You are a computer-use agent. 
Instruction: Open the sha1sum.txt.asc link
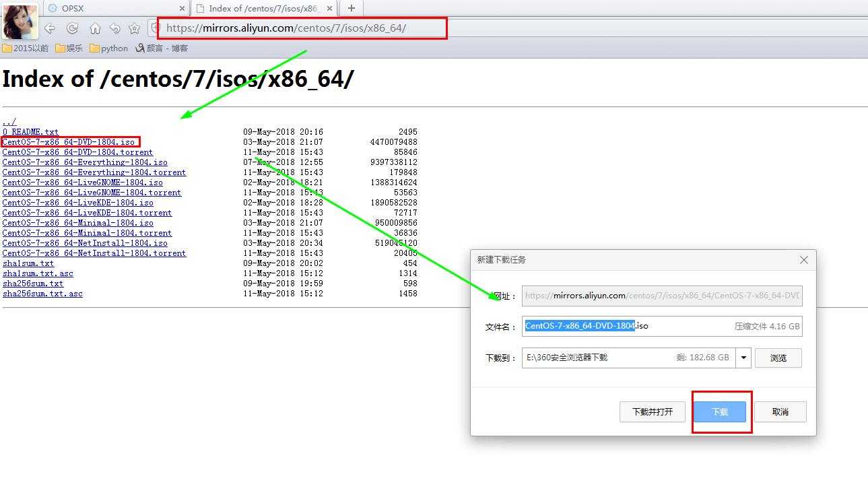pos(38,273)
